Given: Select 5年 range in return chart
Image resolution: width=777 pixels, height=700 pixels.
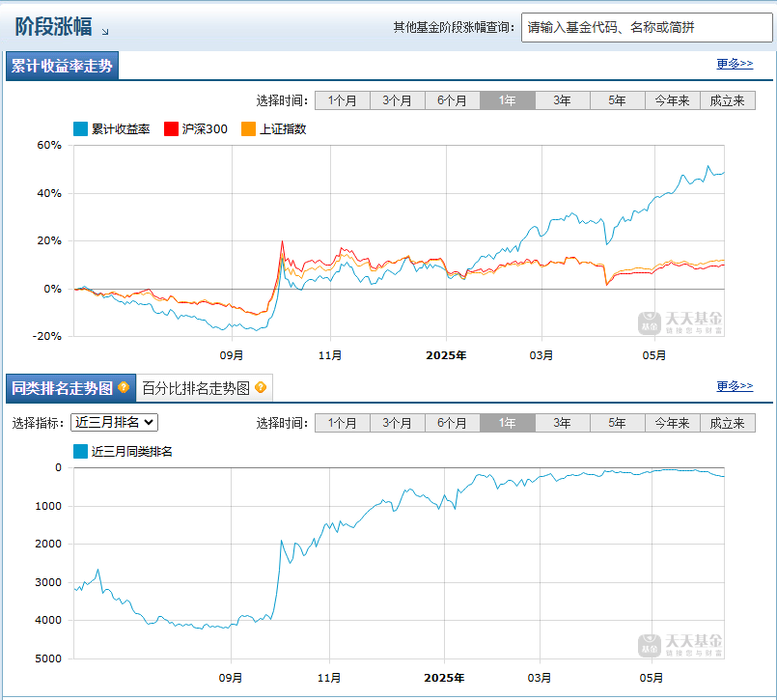Looking at the screenshot, I should pyautogui.click(x=618, y=100).
